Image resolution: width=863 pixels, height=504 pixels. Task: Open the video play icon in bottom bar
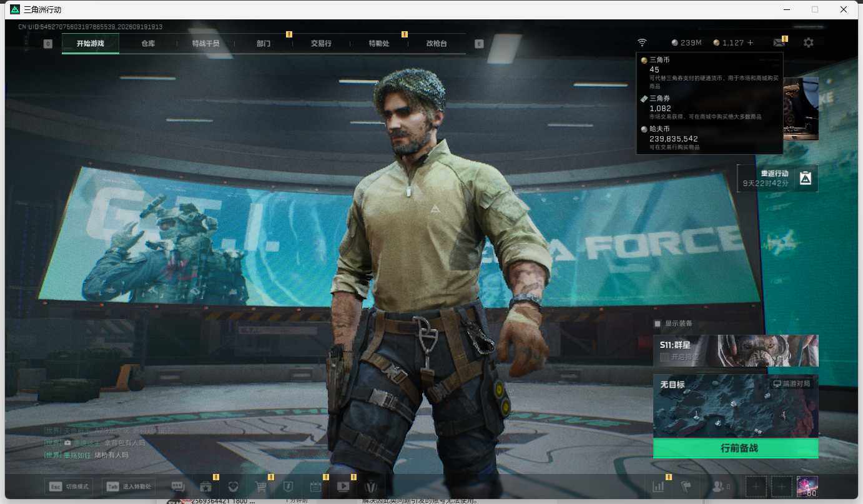click(x=343, y=486)
